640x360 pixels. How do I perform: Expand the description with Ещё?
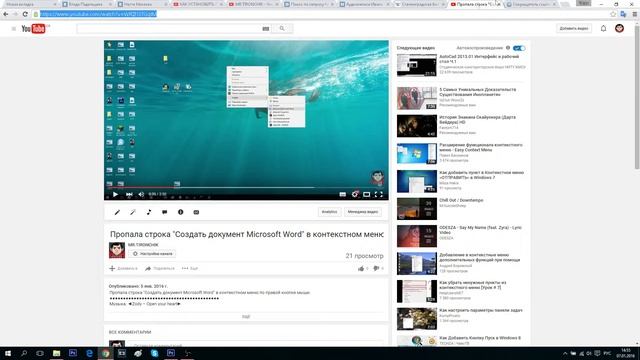246,317
